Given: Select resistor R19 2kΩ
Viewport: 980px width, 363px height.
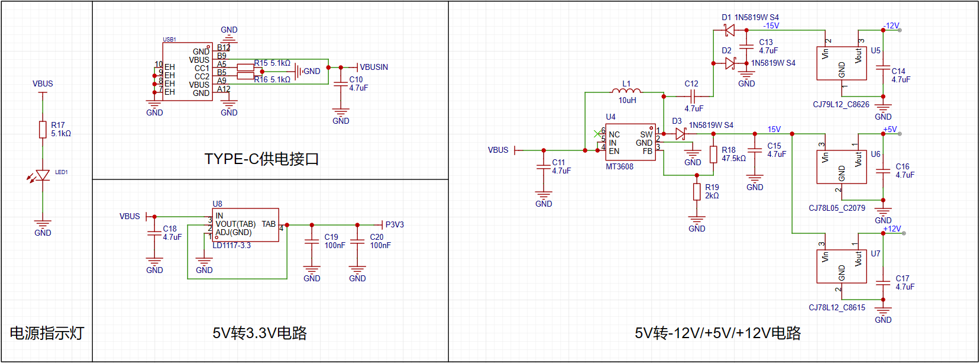Looking at the screenshot, I should [x=697, y=192].
